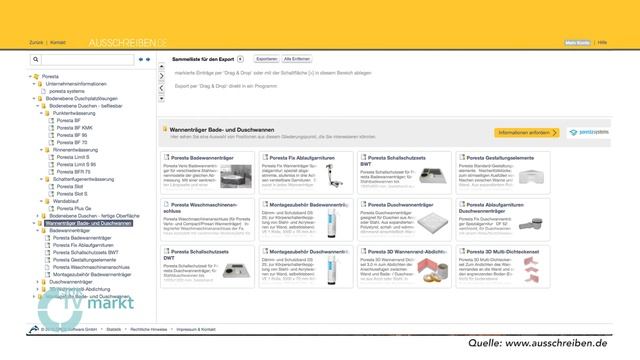The width and height of the screenshot is (640, 360).
Task: Click the magnifier search icon
Action: click(x=36, y=60)
